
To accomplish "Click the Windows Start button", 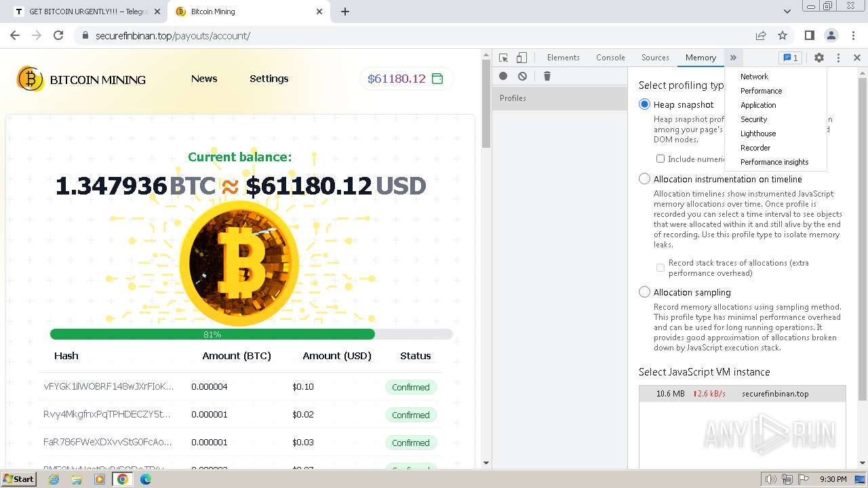I will click(19, 479).
